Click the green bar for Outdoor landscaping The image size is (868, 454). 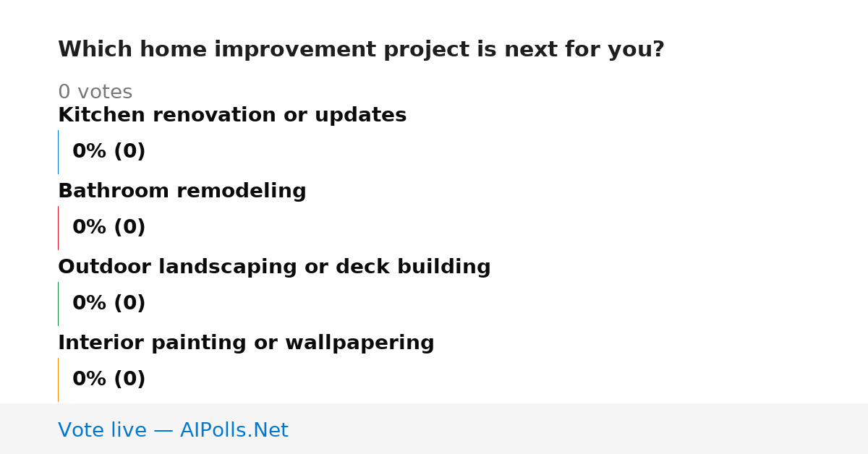point(58,304)
